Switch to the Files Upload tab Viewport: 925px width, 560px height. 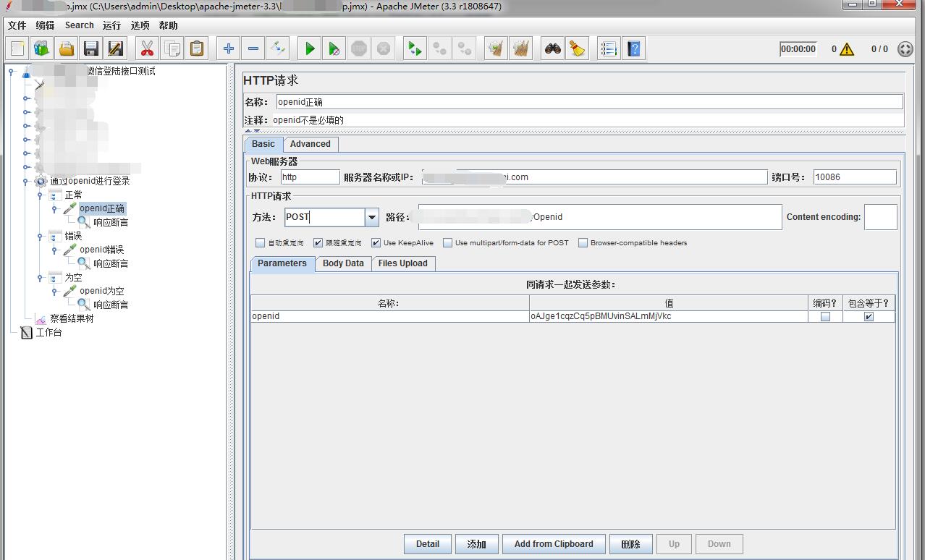click(x=403, y=263)
